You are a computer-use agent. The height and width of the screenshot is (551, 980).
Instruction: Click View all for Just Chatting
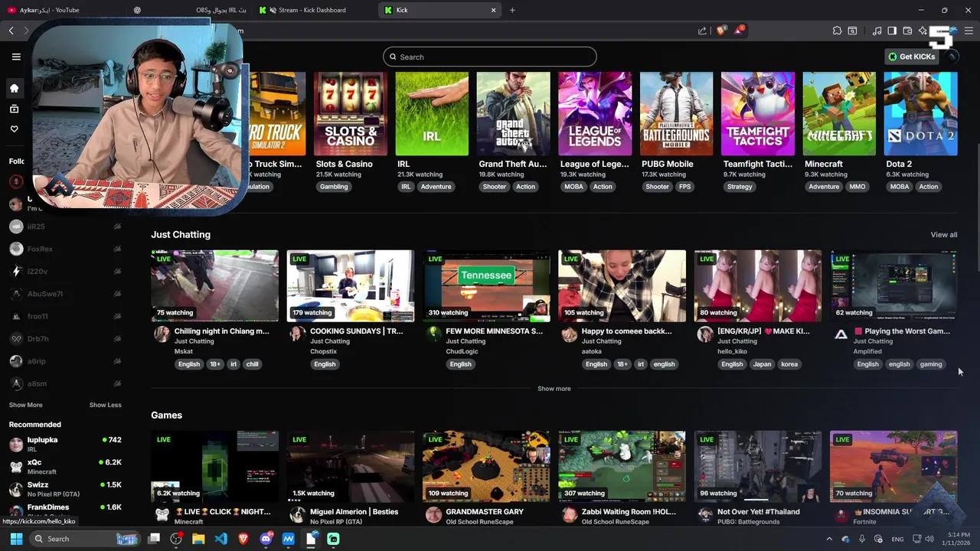pyautogui.click(x=943, y=235)
